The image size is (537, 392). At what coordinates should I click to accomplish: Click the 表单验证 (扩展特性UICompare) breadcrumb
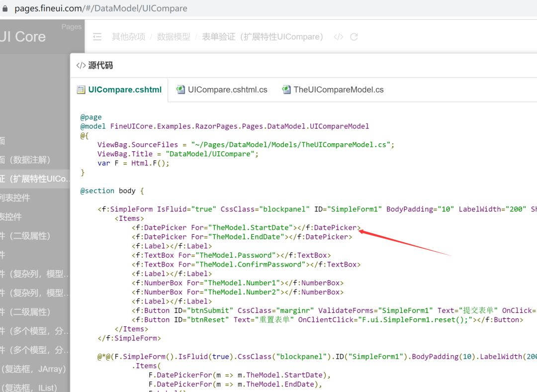click(263, 37)
